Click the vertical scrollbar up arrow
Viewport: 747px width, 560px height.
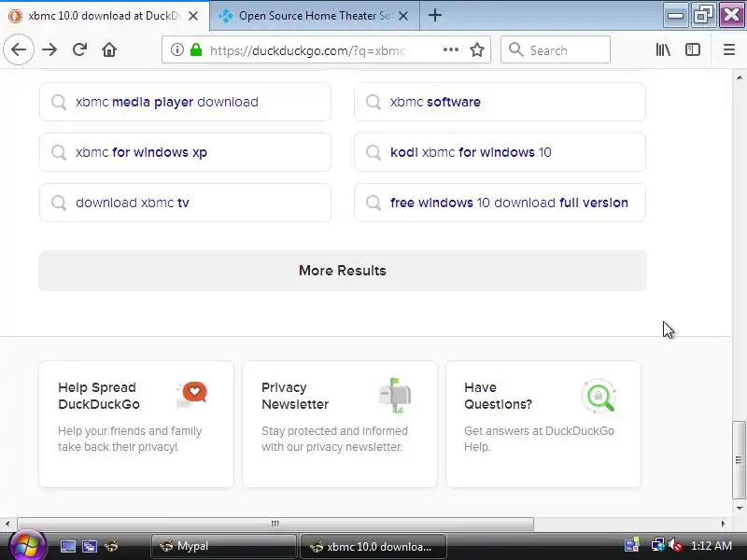(739, 77)
